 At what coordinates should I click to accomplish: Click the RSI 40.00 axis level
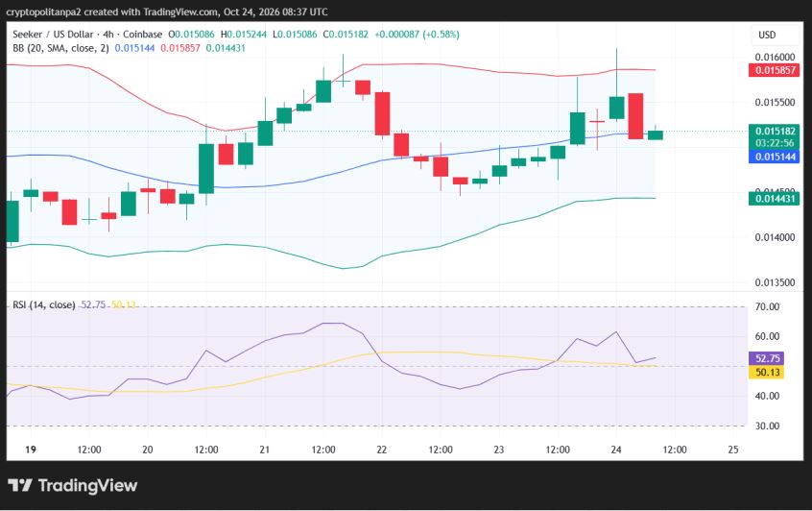pyautogui.click(x=767, y=396)
